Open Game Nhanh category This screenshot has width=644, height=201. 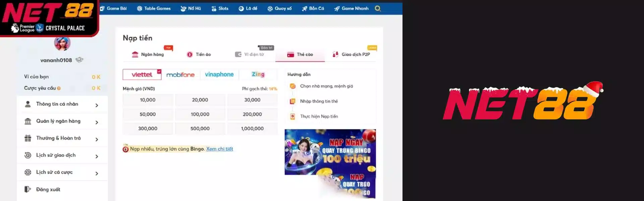coord(351,8)
